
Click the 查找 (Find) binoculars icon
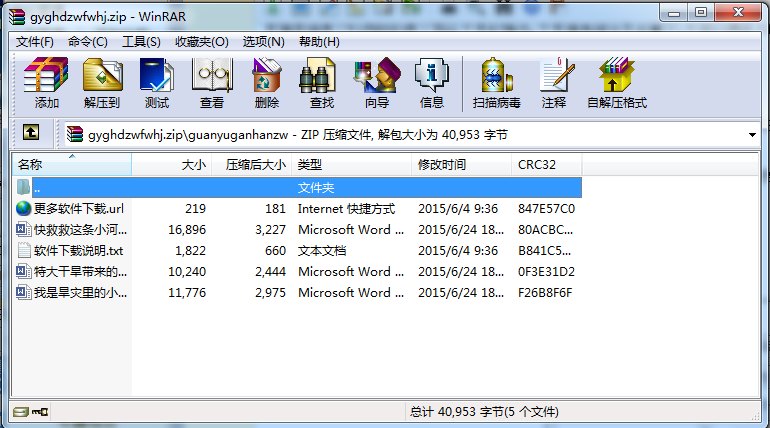pyautogui.click(x=317, y=75)
